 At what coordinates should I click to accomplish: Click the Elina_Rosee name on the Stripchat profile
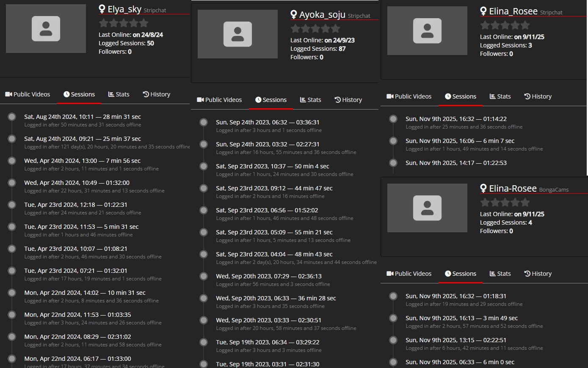(x=513, y=11)
